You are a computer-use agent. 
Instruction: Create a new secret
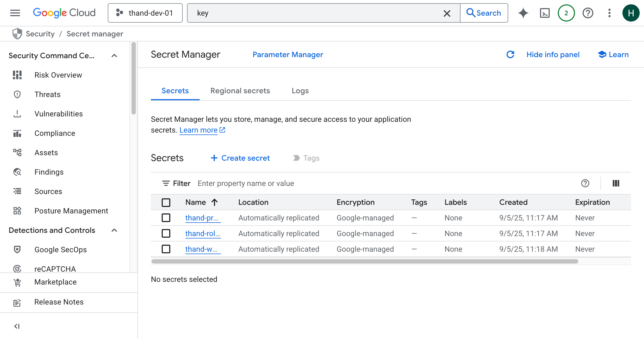[240, 158]
